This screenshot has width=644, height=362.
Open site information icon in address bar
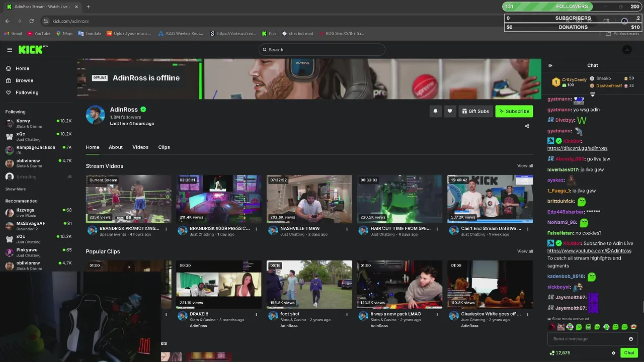46,21
